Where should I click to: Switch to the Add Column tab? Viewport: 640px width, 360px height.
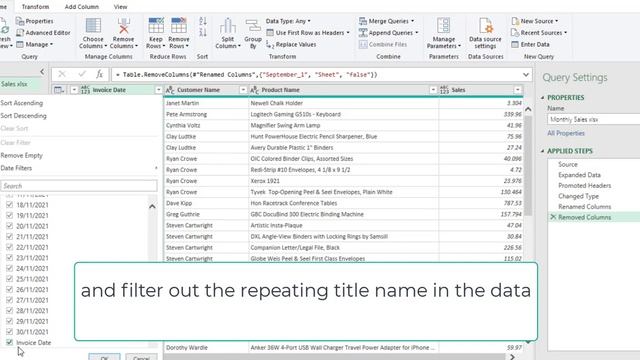tap(82, 7)
